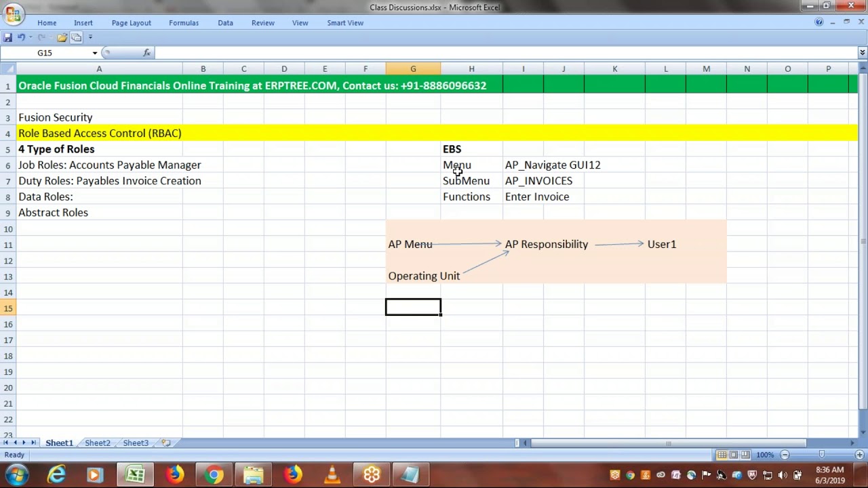Click in the formula bar input
Image resolution: width=868 pixels, height=488 pixels.
(505, 53)
